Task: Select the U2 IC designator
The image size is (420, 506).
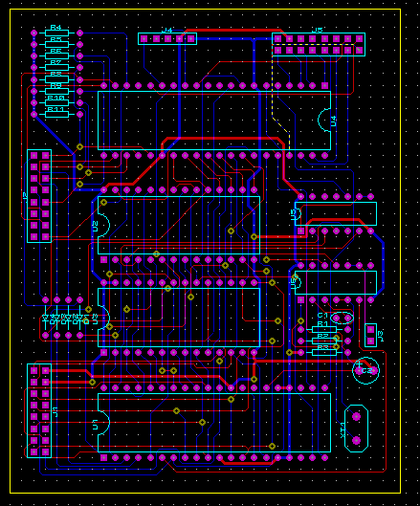Action: point(95,226)
